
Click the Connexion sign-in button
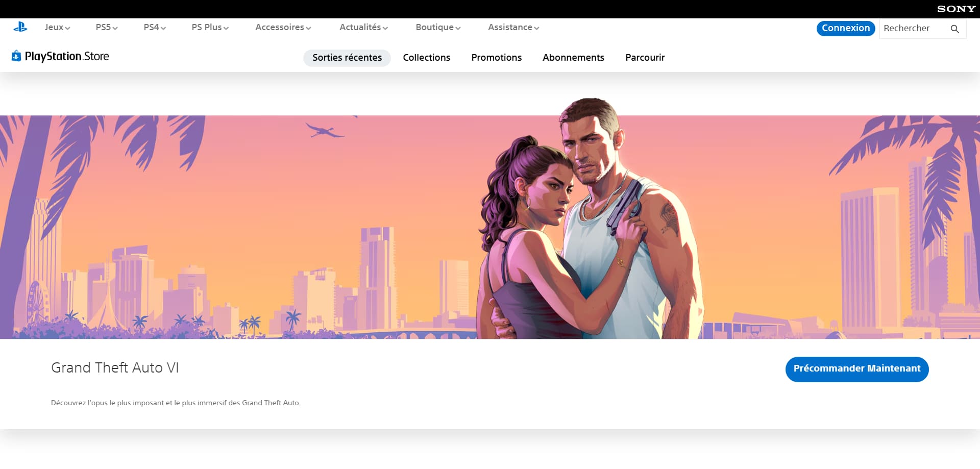(x=846, y=29)
